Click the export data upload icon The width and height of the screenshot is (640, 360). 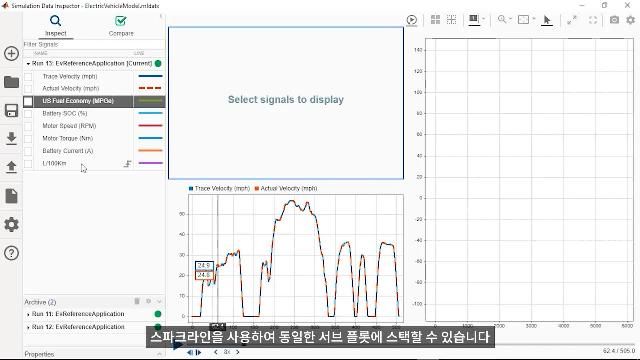click(11, 167)
